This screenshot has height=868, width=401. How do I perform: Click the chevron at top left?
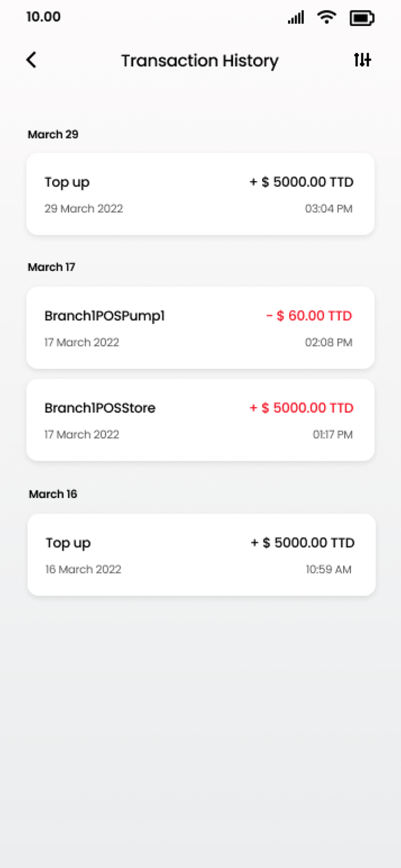click(x=31, y=60)
